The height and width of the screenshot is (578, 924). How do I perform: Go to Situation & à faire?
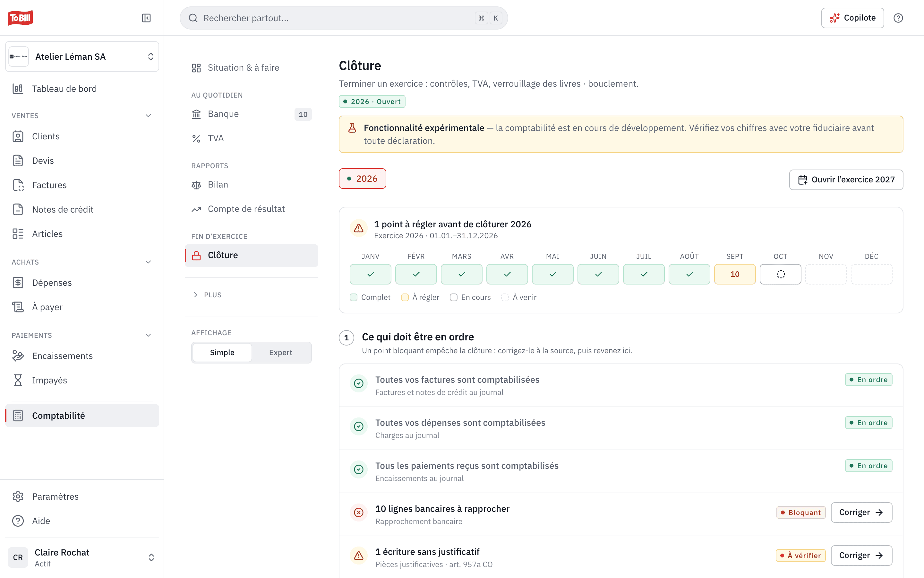pos(251,68)
